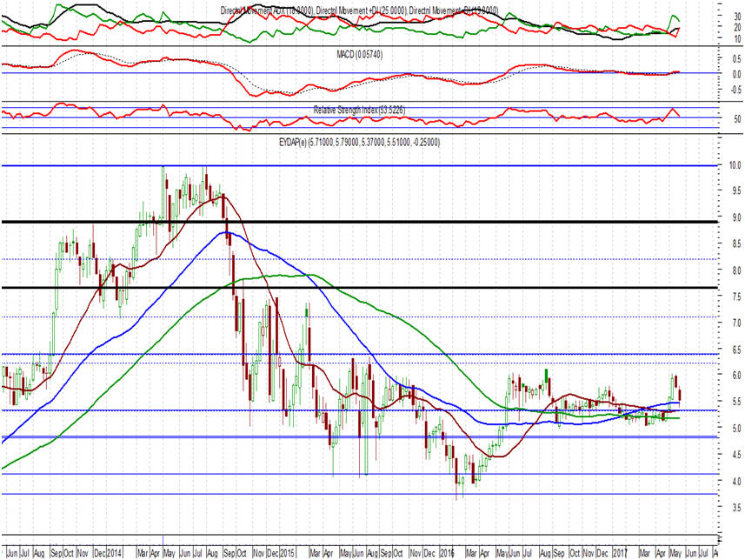Click the 8.0 price axis label

click(x=737, y=270)
